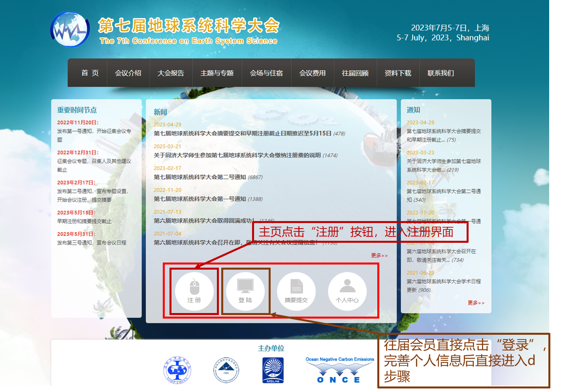Open 主题与专题 menu item
This screenshot has height=392, width=563.
(x=217, y=73)
